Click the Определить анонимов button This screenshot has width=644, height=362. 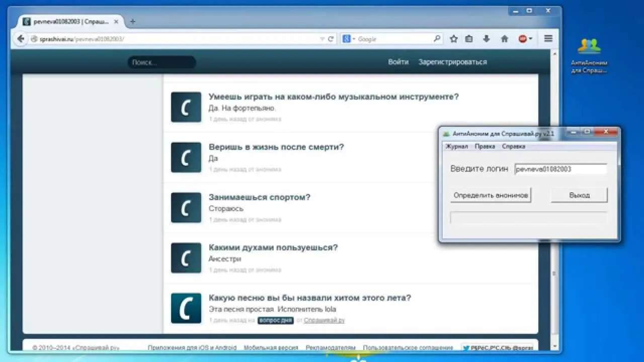(x=491, y=195)
